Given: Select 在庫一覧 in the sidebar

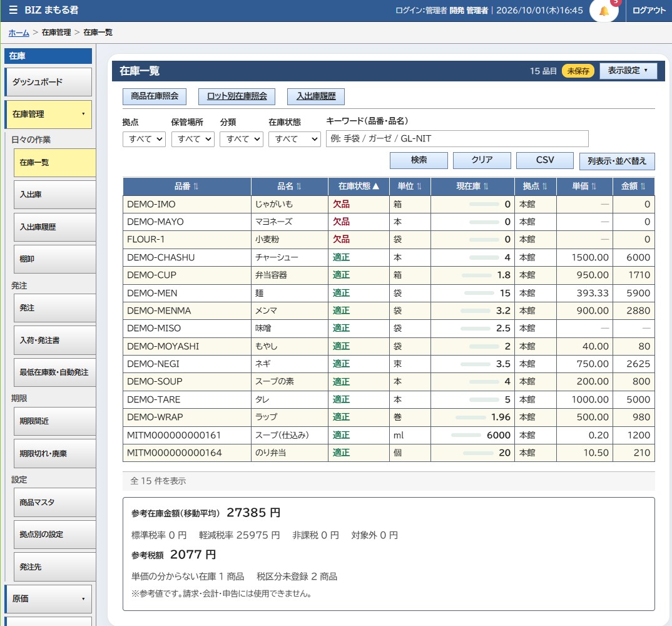Looking at the screenshot, I should click(54, 163).
